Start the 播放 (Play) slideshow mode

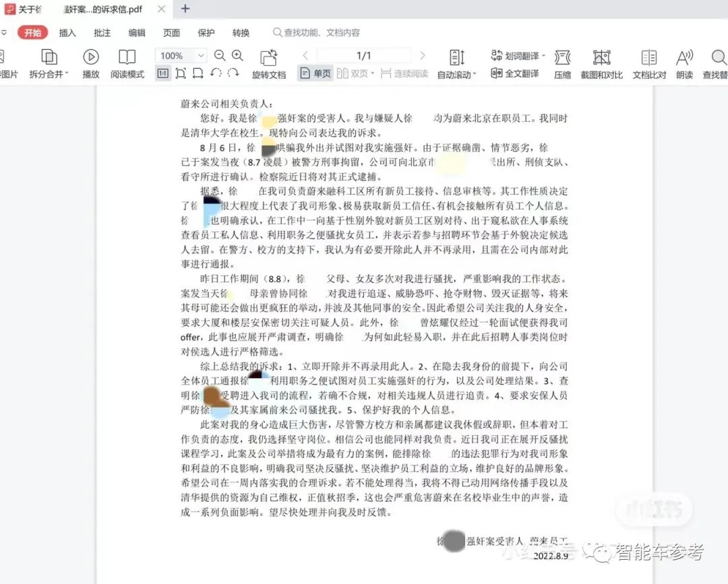click(x=90, y=65)
